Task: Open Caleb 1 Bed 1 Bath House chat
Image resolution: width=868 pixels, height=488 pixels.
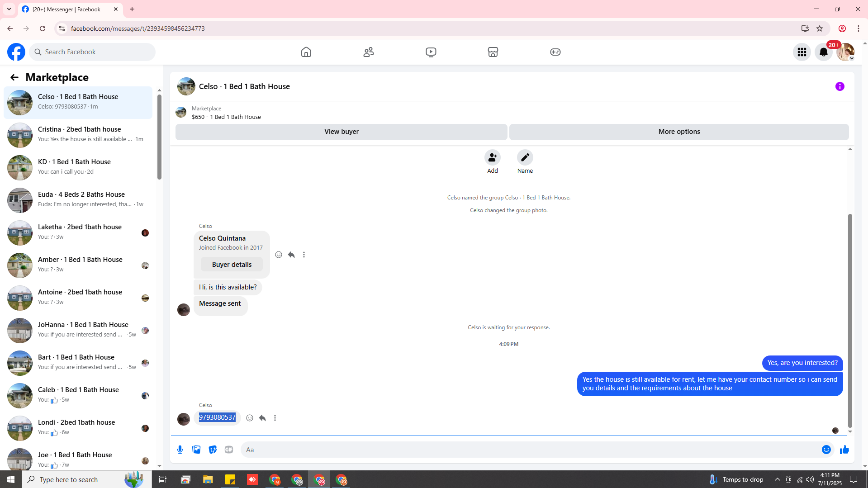Action: pos(78,395)
